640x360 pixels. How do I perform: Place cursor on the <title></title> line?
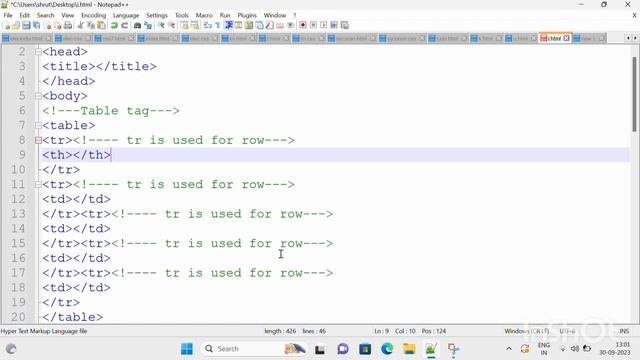click(x=99, y=67)
